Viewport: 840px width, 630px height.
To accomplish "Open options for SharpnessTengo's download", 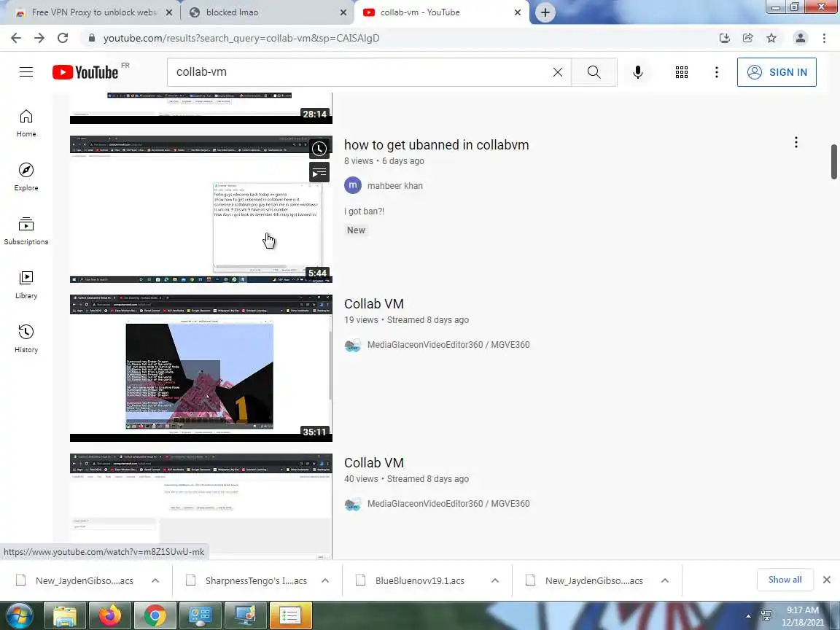I will [325, 580].
